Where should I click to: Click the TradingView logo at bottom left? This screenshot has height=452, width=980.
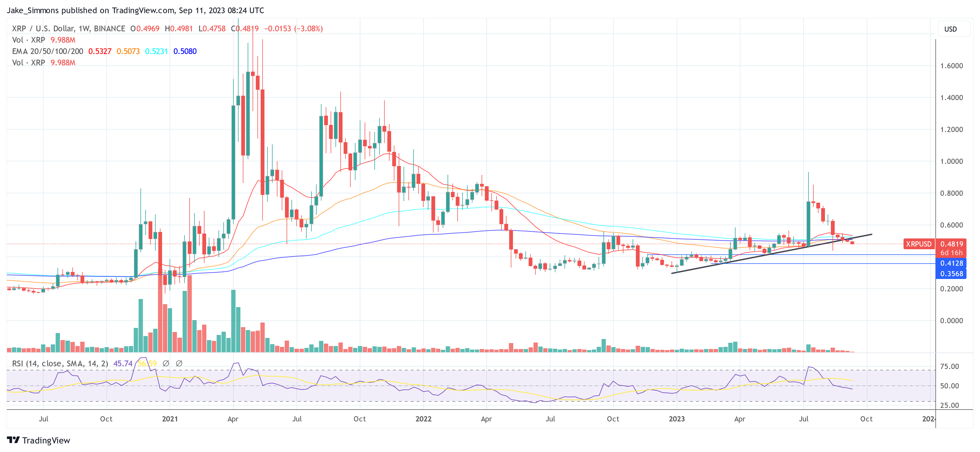[38, 440]
